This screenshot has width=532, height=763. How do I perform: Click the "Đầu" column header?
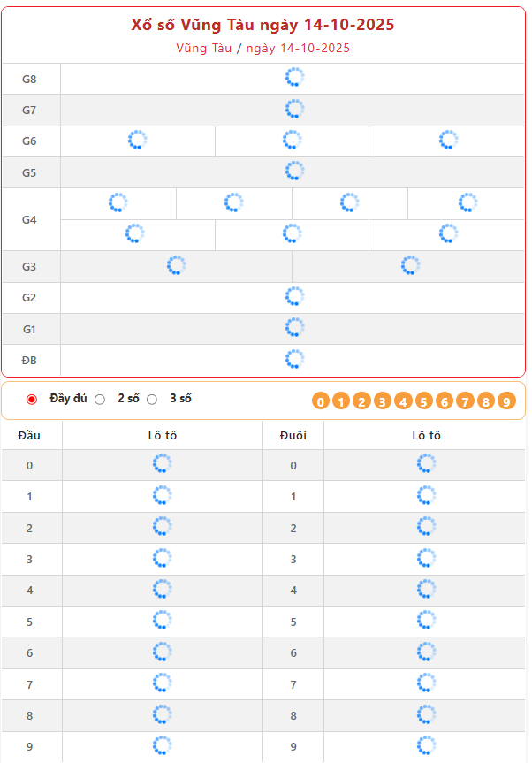(29, 435)
